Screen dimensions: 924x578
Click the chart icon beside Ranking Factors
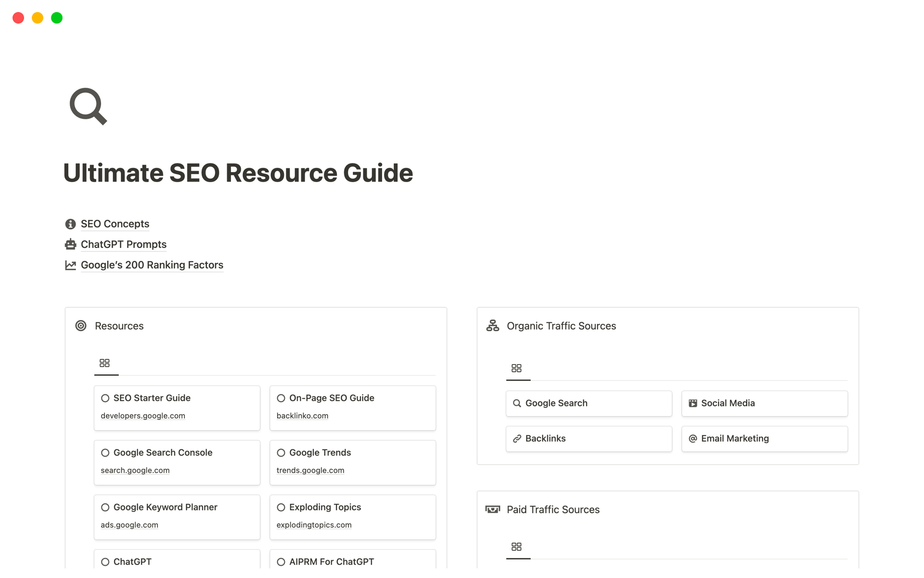coord(70,265)
